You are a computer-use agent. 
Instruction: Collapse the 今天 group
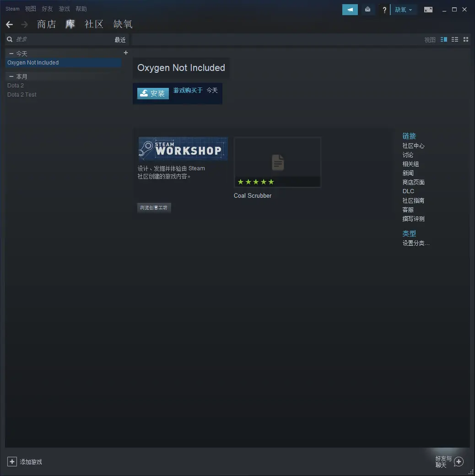click(x=11, y=54)
